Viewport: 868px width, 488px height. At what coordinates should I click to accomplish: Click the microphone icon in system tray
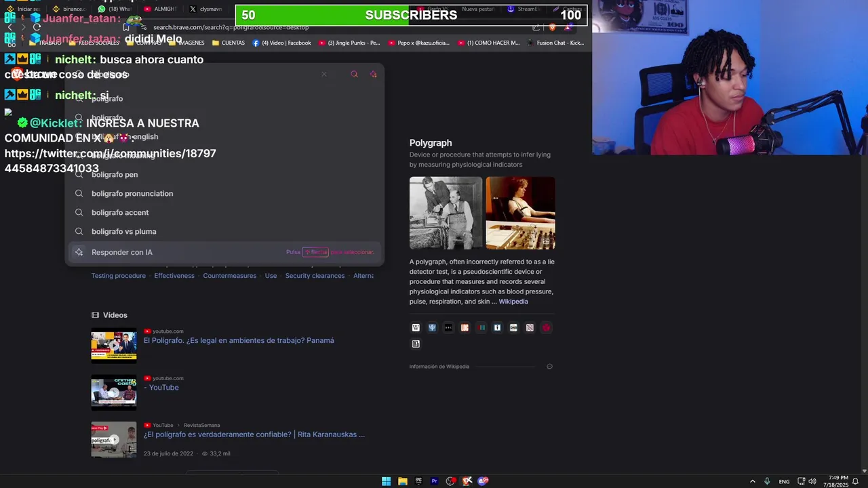pyautogui.click(x=767, y=481)
